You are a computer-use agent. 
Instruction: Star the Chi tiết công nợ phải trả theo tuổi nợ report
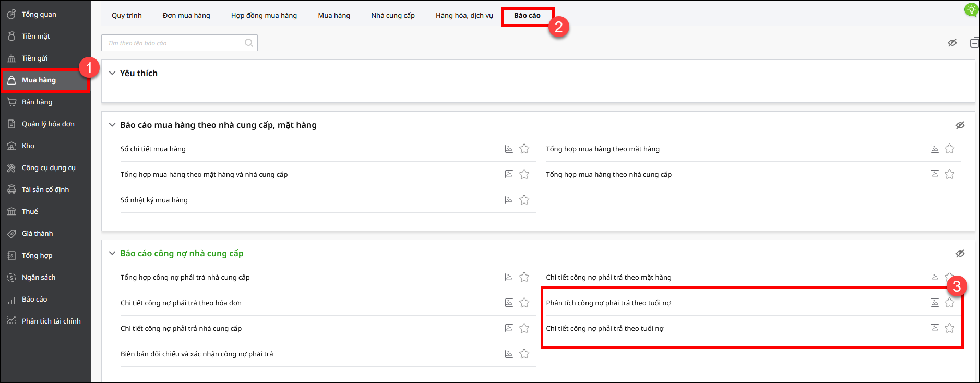coord(949,328)
